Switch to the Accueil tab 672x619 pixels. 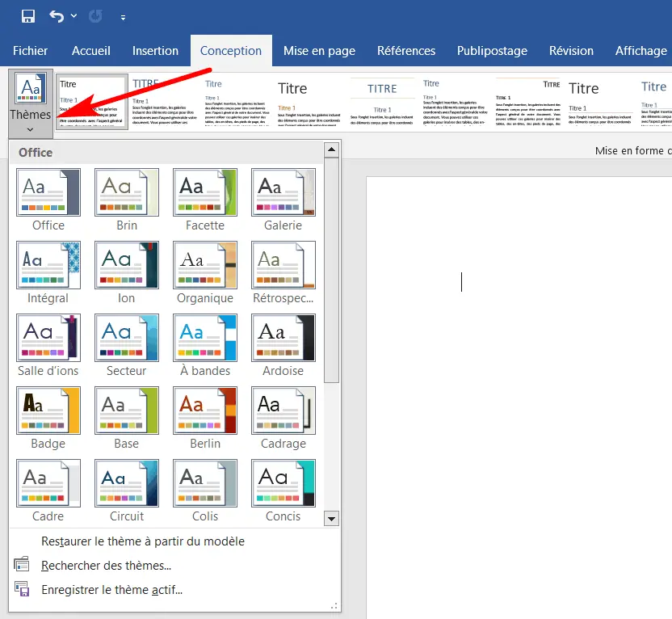tap(90, 51)
